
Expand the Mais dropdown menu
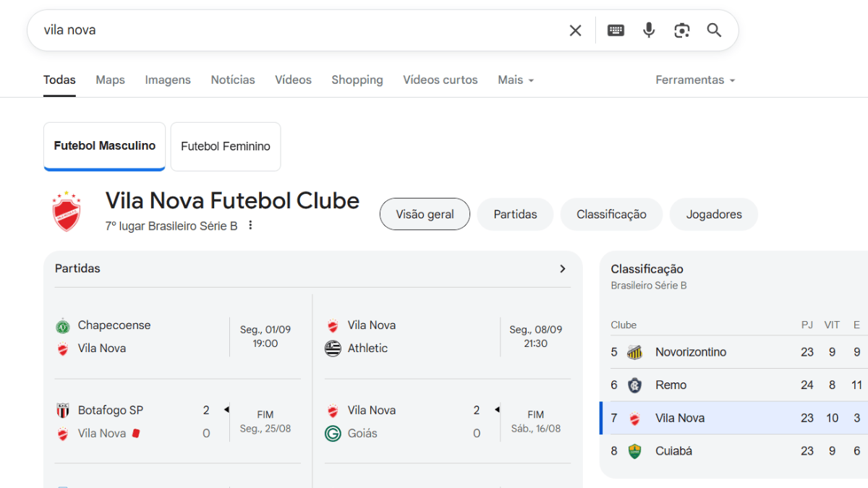[x=516, y=80]
